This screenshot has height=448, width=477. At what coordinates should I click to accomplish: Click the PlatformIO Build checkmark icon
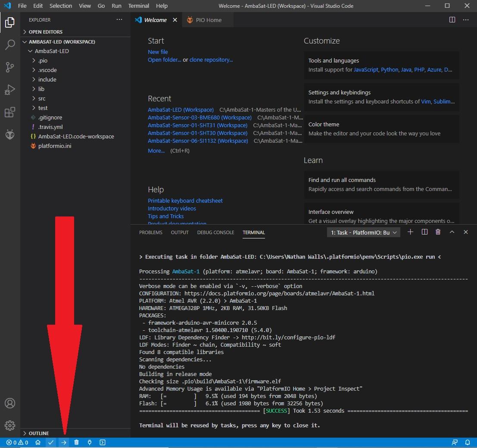pyautogui.click(x=51, y=442)
